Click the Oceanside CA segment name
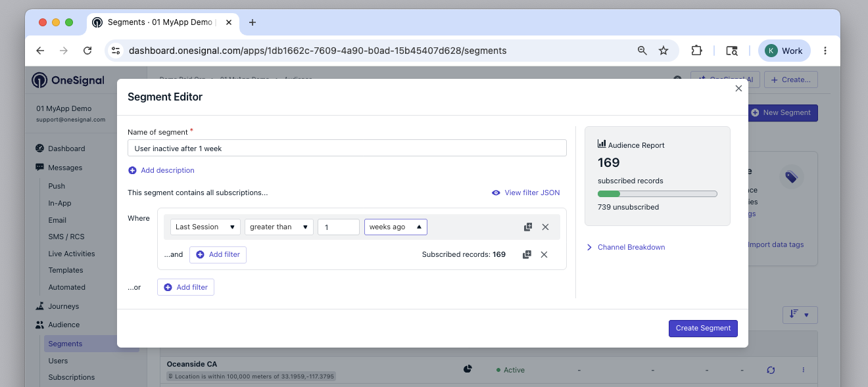The image size is (868, 387). click(x=192, y=364)
